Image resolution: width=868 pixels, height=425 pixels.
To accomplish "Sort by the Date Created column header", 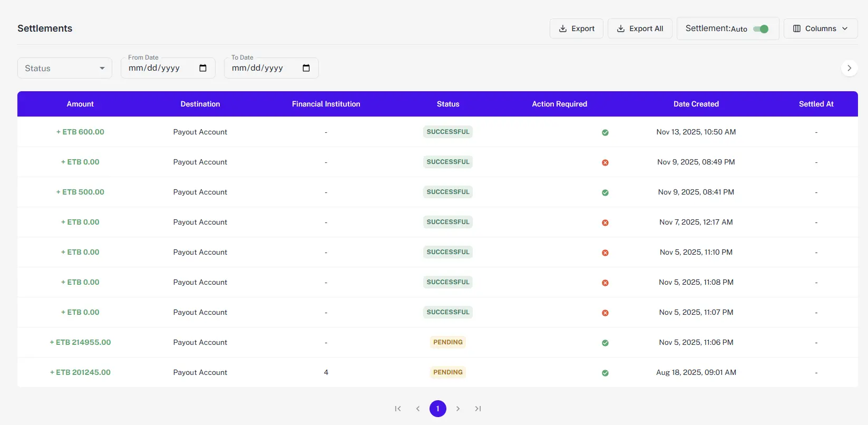I will point(696,104).
